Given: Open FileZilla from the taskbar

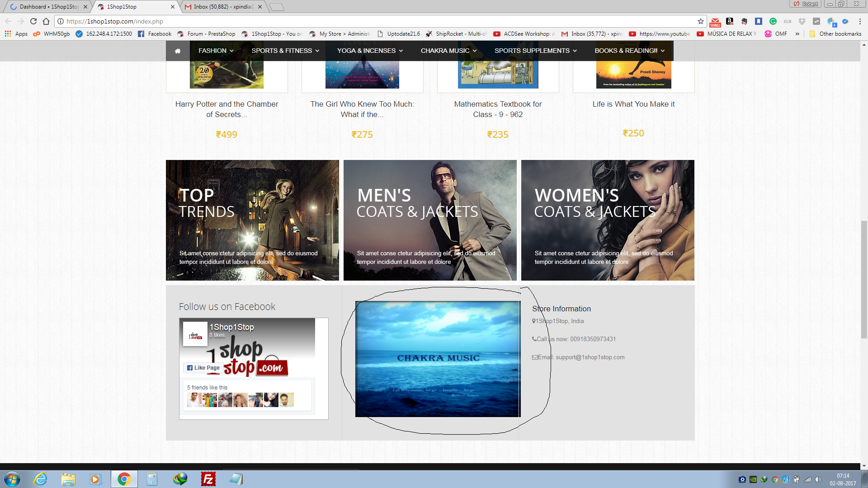Looking at the screenshot, I should tap(208, 479).
